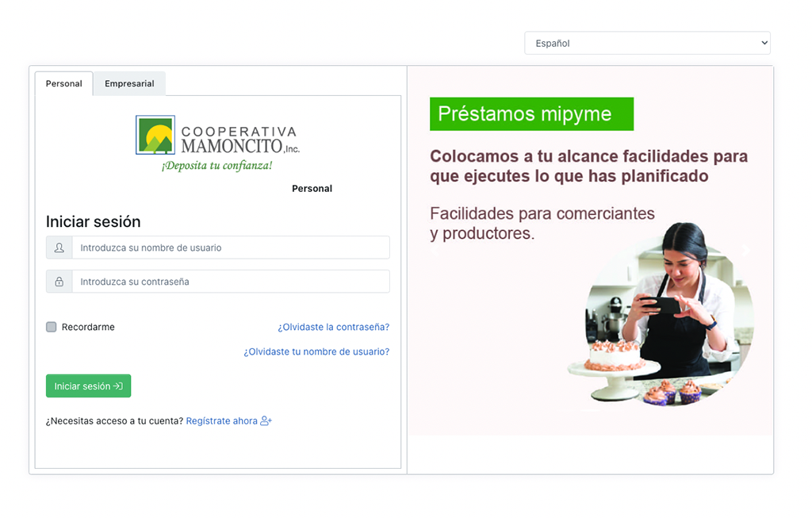
Task: Follow the ¿Olvidaste tu nombre de usuario? link
Action: click(316, 351)
